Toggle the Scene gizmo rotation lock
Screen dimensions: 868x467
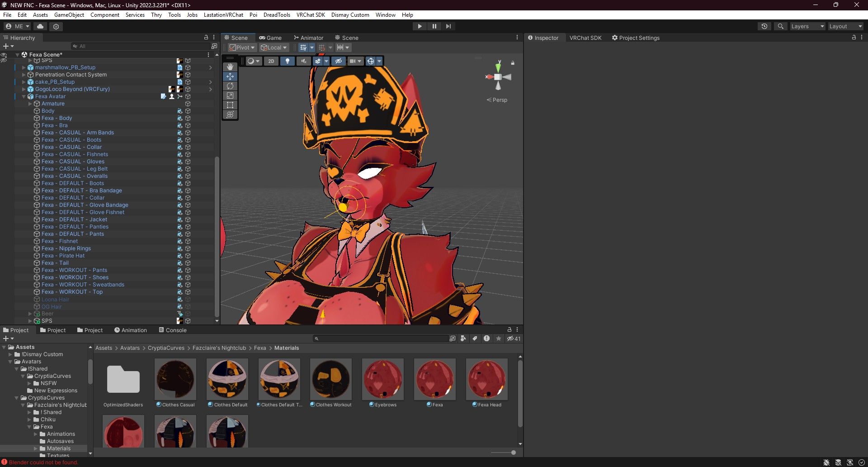(513, 63)
